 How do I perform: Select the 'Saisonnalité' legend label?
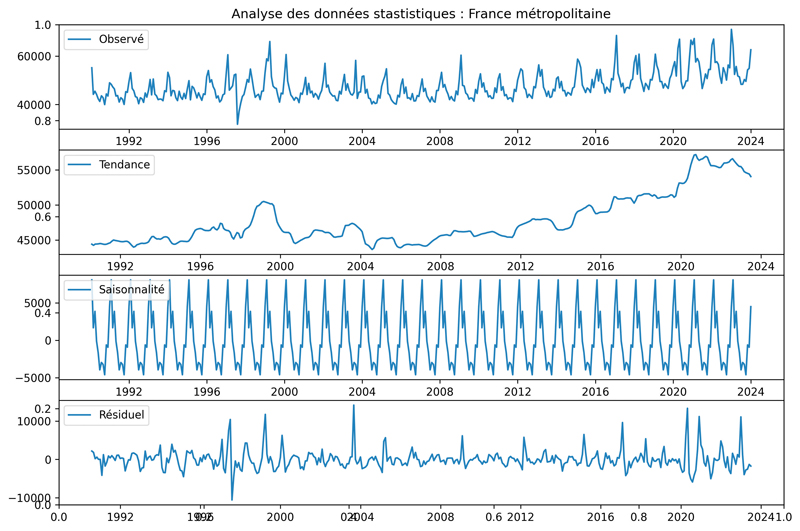pyautogui.click(x=132, y=290)
